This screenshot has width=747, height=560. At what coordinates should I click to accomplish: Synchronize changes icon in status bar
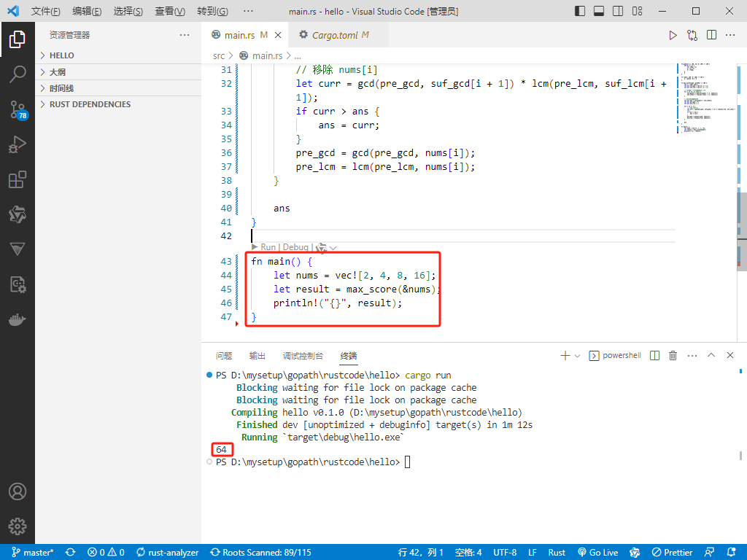71,553
